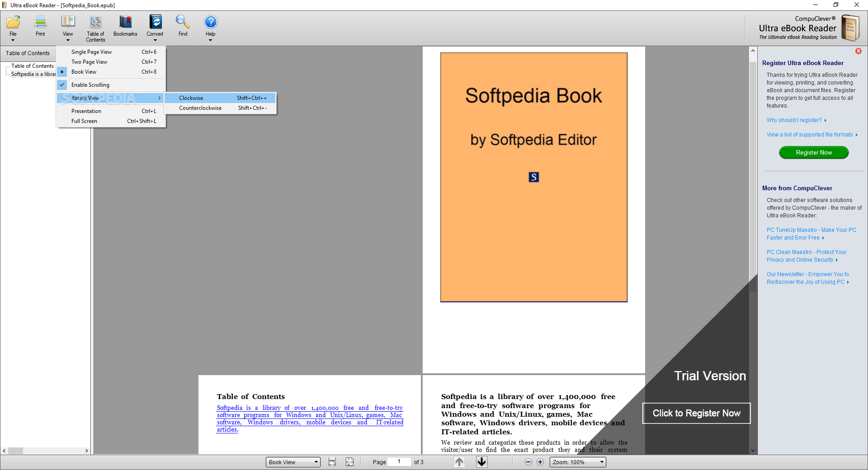The image size is (868, 470).
Task: Open Bookmarks from the toolbar
Action: point(125,26)
